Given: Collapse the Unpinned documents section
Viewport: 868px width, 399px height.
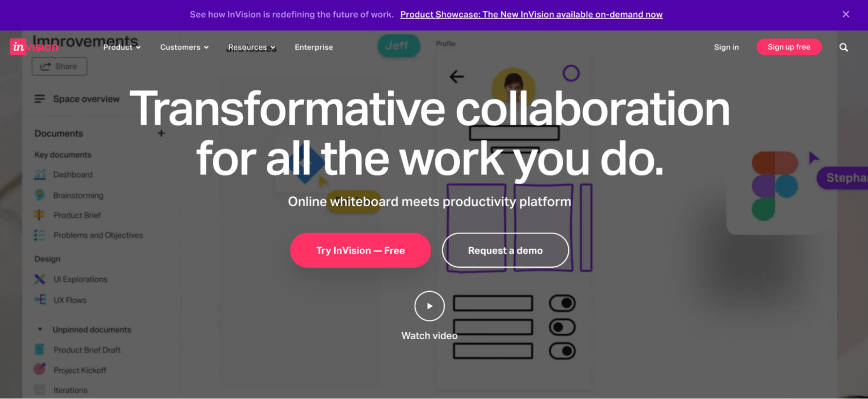Looking at the screenshot, I should 40,329.
